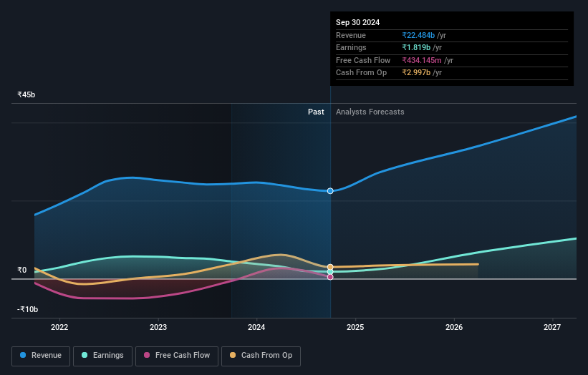Click the Cash From Op row label in tooltip

point(361,73)
